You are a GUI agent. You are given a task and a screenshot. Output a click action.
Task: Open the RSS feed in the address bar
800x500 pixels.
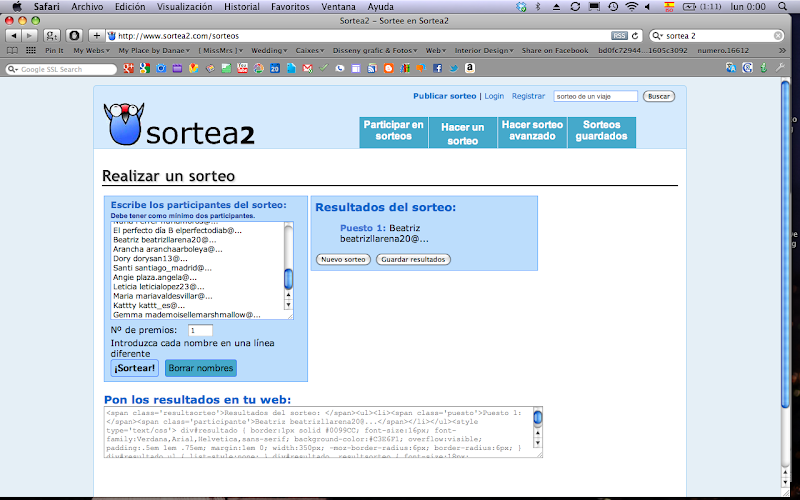click(x=619, y=36)
